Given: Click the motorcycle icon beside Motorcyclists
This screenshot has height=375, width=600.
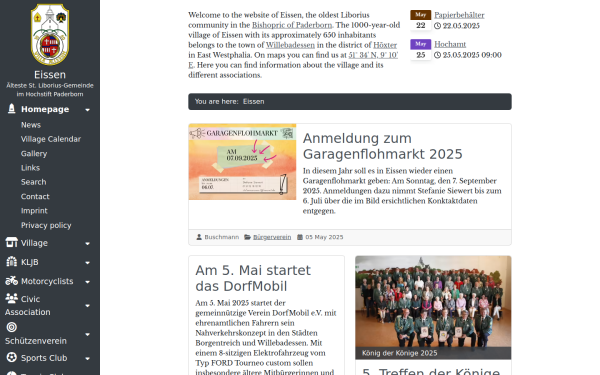Looking at the screenshot, I should (x=11, y=280).
